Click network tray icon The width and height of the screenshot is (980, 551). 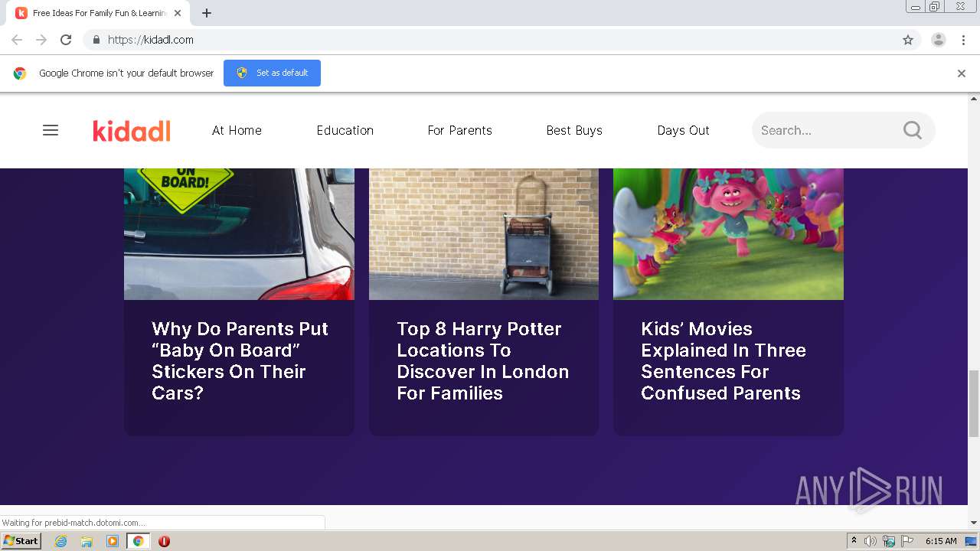889,541
